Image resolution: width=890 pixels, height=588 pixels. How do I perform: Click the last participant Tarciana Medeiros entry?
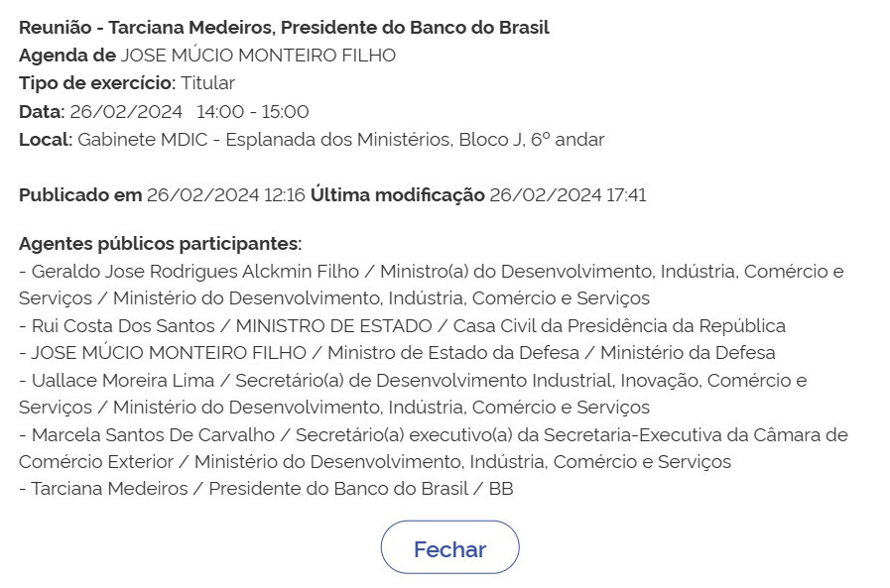(266, 488)
